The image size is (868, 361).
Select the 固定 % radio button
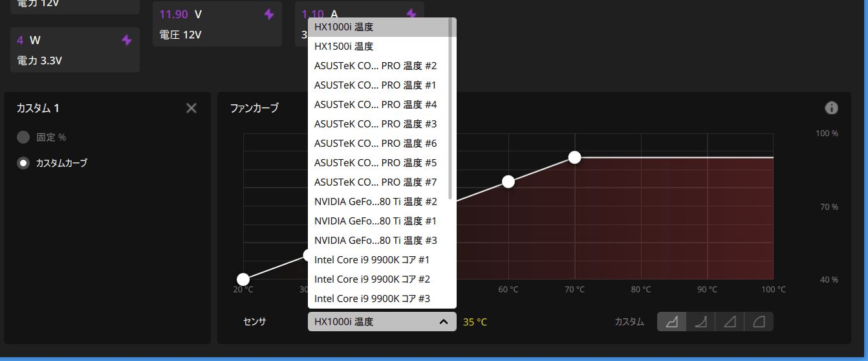coord(23,137)
